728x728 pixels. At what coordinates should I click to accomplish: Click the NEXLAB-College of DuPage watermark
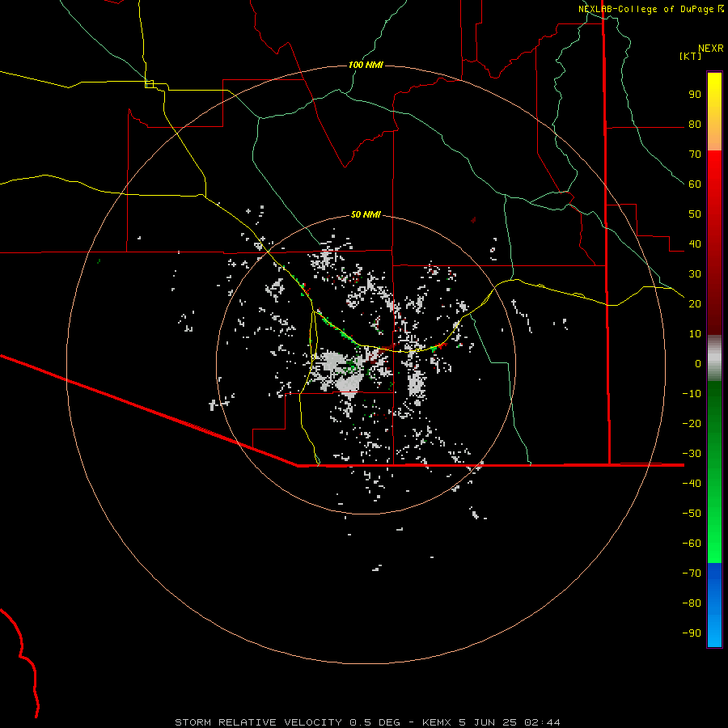(651, 9)
